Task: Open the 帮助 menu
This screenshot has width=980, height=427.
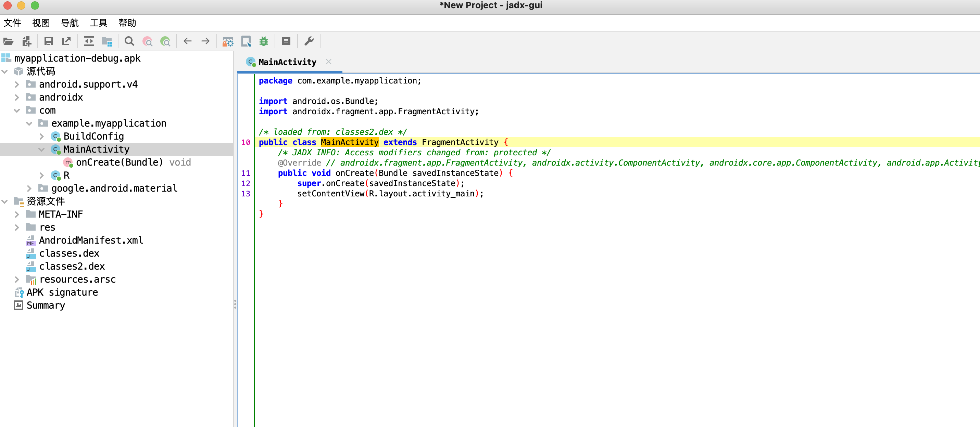Action: coord(127,23)
